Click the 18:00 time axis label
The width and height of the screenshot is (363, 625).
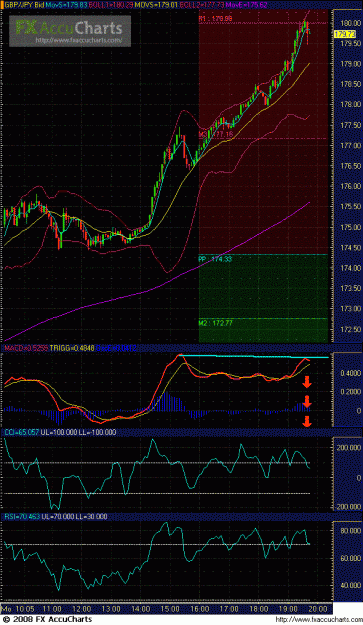(259, 609)
